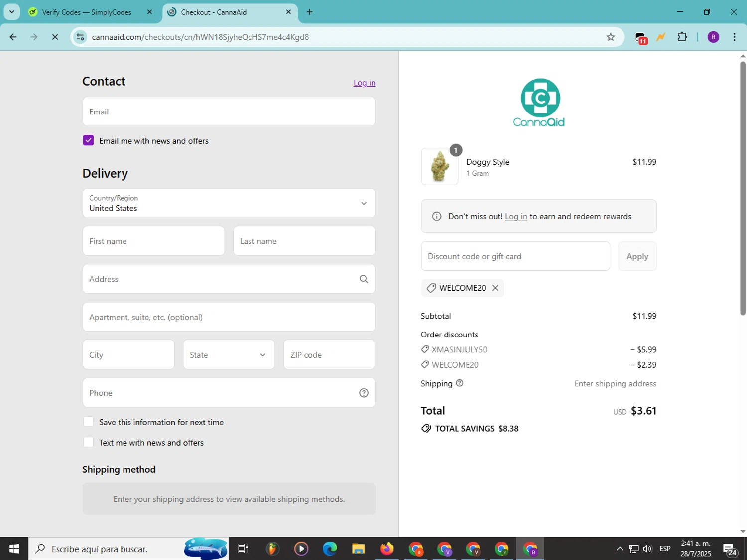Screen dimensions: 747x560
Task: Open the Extensions puzzle icon
Action: [x=682, y=37]
